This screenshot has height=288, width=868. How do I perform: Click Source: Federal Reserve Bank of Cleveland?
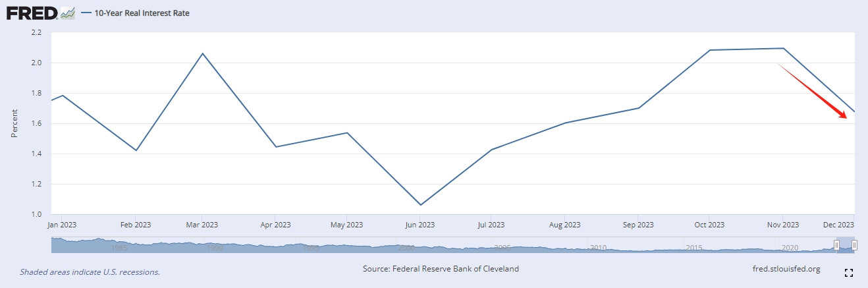coord(441,269)
